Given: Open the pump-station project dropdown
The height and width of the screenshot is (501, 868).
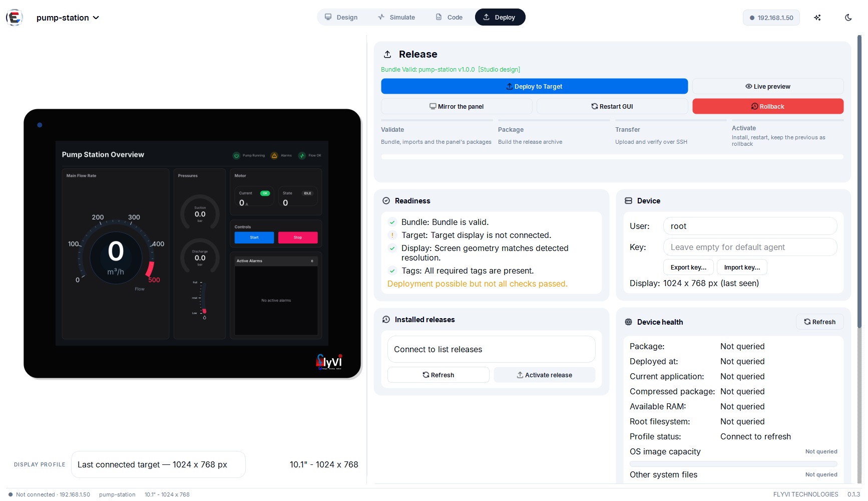Looking at the screenshot, I should pyautogui.click(x=68, y=18).
